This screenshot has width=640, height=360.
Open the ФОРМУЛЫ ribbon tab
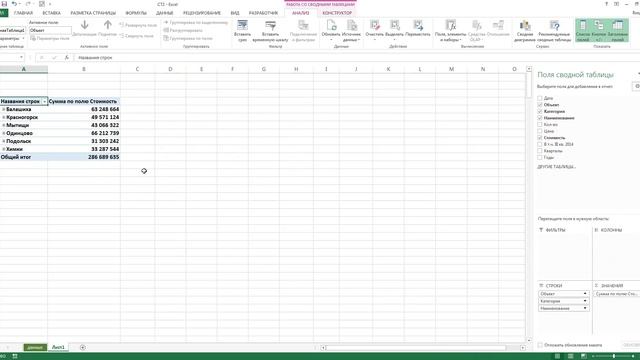pyautogui.click(x=136, y=13)
